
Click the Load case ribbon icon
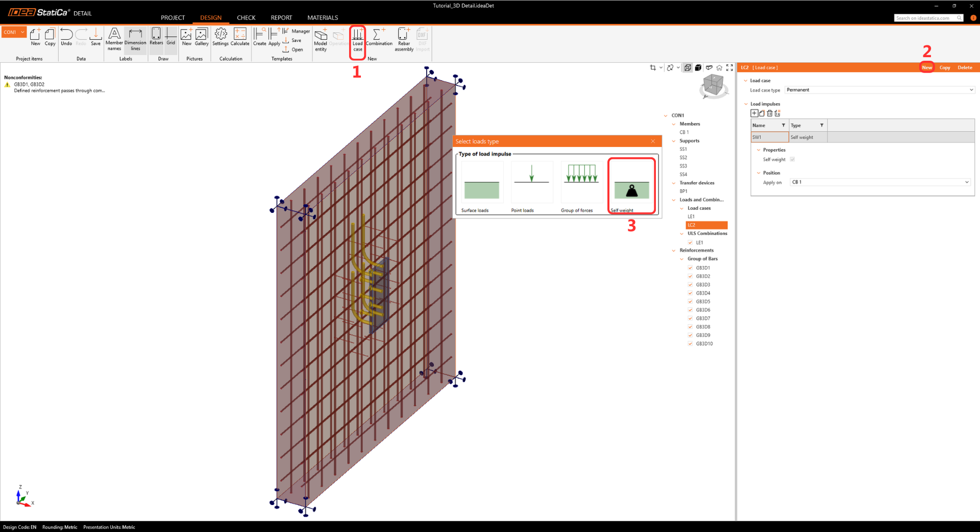(x=357, y=39)
